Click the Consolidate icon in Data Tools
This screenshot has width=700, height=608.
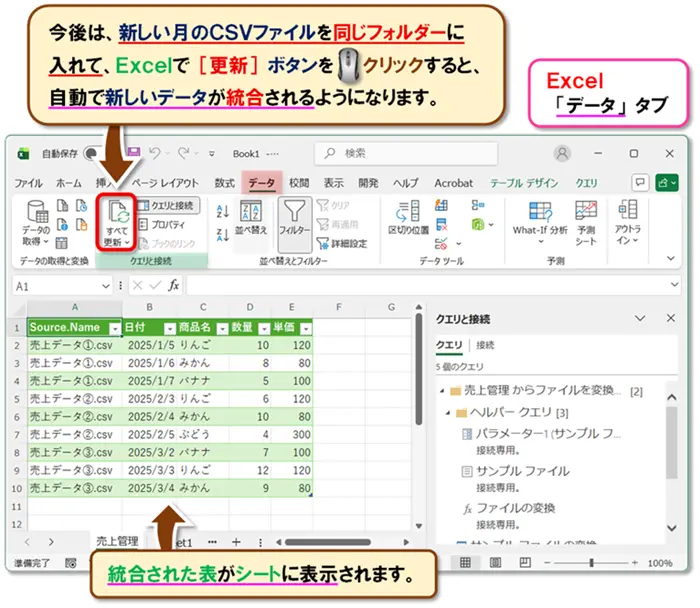click(478, 205)
